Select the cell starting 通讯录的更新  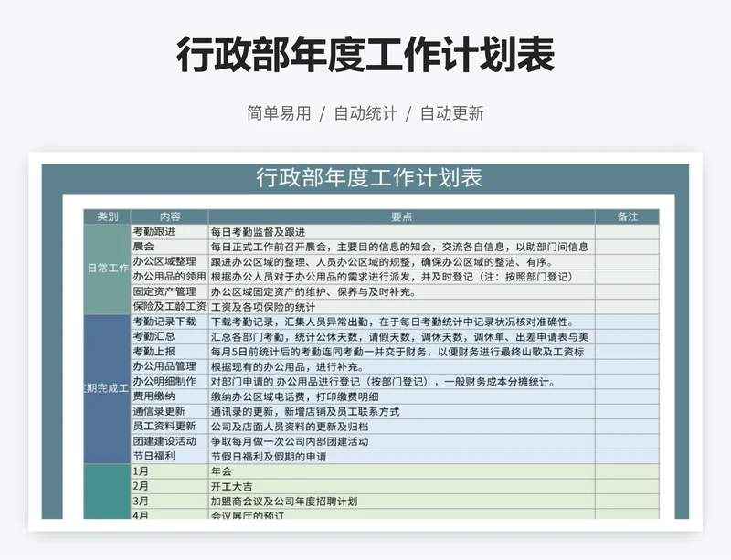pyautogui.click(x=401, y=411)
